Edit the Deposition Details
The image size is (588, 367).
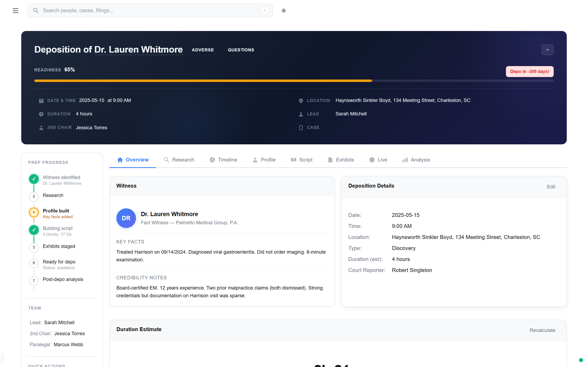click(551, 186)
